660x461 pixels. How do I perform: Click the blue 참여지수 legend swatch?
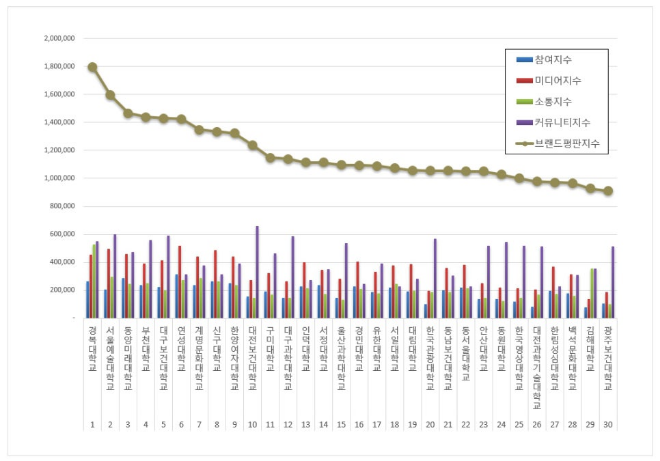pyautogui.click(x=527, y=61)
